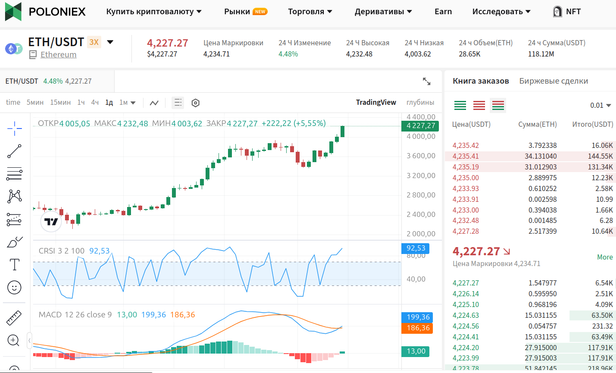Screen dimensions: 616x373
Task: Switch chart to 1ч interval
Action: tap(81, 103)
